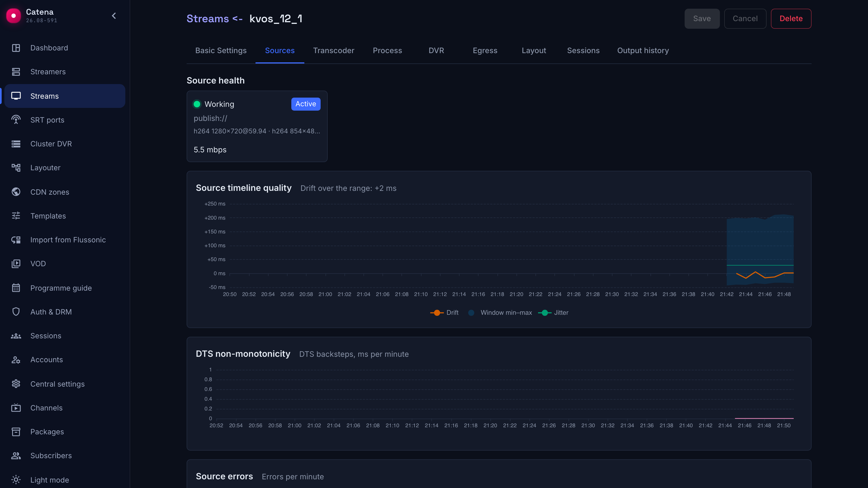Open Channels TV icon
The width and height of the screenshot is (868, 488).
16,408
